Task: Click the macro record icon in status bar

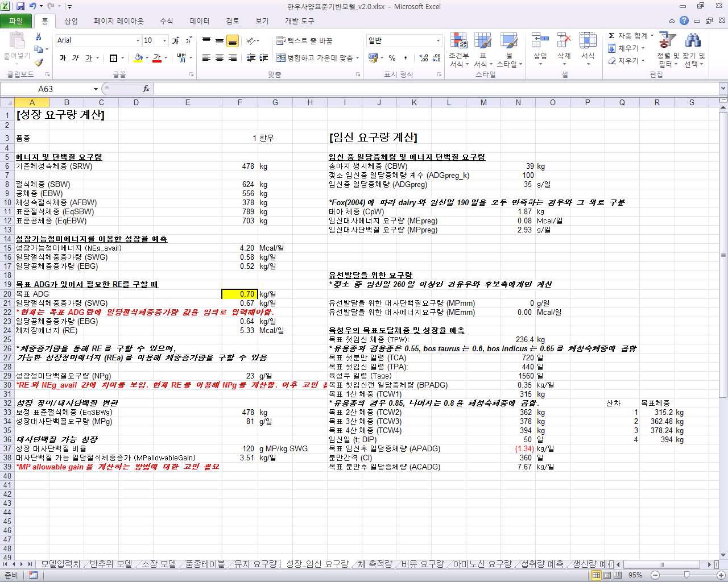Action: coord(33,575)
